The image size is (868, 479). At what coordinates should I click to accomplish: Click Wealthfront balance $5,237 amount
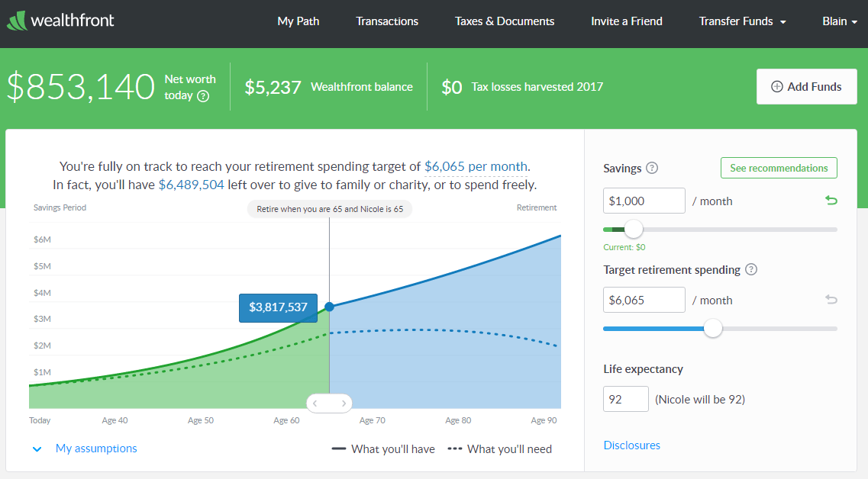(x=273, y=88)
